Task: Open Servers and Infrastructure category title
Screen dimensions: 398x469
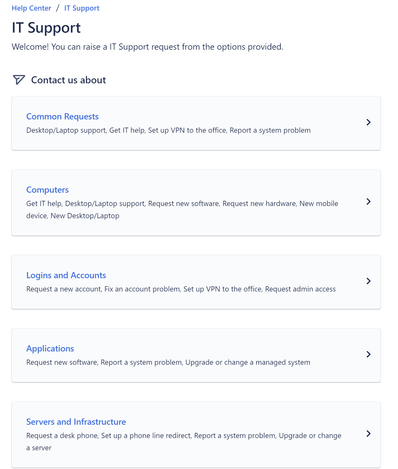Action: (x=76, y=422)
